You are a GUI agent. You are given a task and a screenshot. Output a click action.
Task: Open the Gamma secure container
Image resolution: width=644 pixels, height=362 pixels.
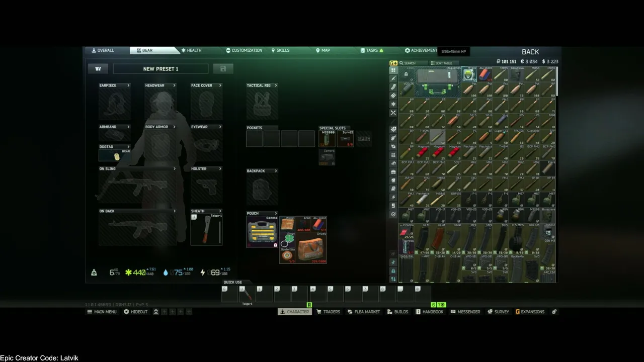(x=262, y=232)
